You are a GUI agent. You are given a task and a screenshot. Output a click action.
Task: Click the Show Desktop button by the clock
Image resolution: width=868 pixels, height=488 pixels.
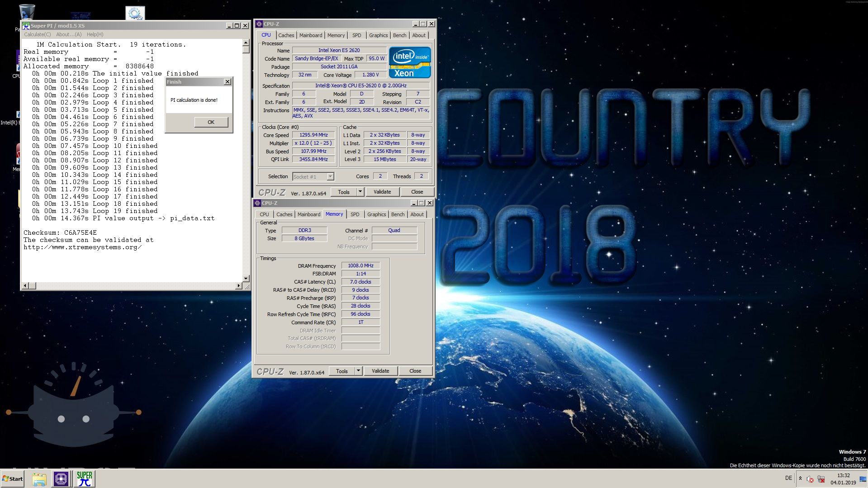(x=863, y=479)
